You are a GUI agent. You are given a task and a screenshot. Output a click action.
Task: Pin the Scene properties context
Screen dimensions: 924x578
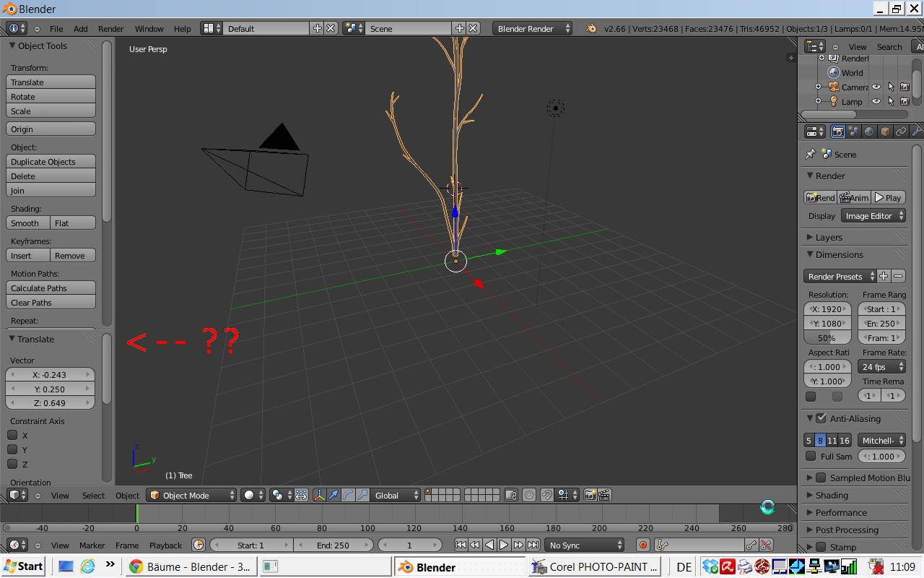coord(811,154)
